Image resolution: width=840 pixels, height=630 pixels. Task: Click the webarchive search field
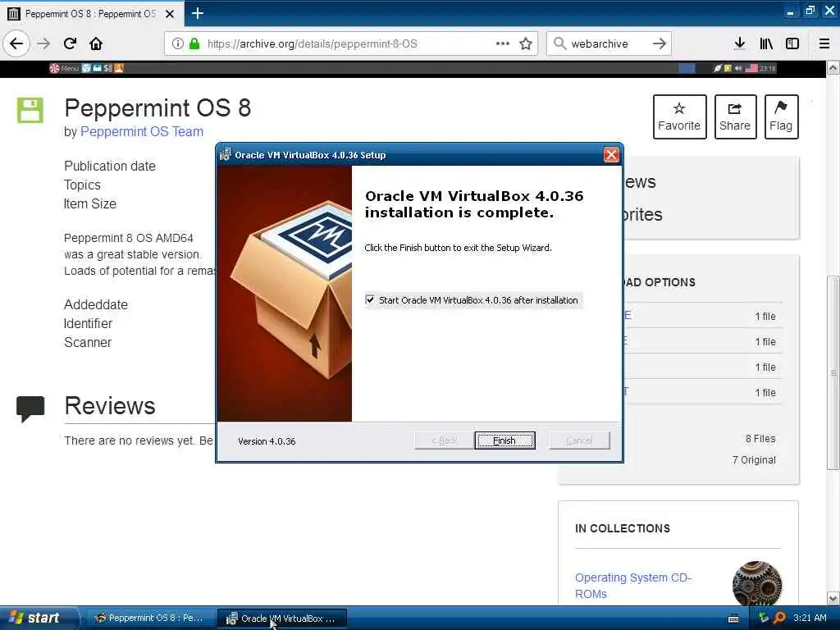pos(608,43)
